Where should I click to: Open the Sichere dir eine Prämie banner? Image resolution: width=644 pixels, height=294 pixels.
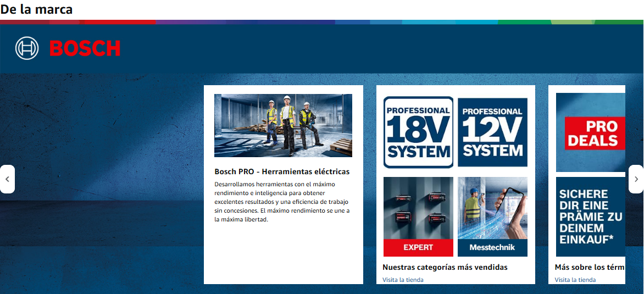[x=590, y=217]
